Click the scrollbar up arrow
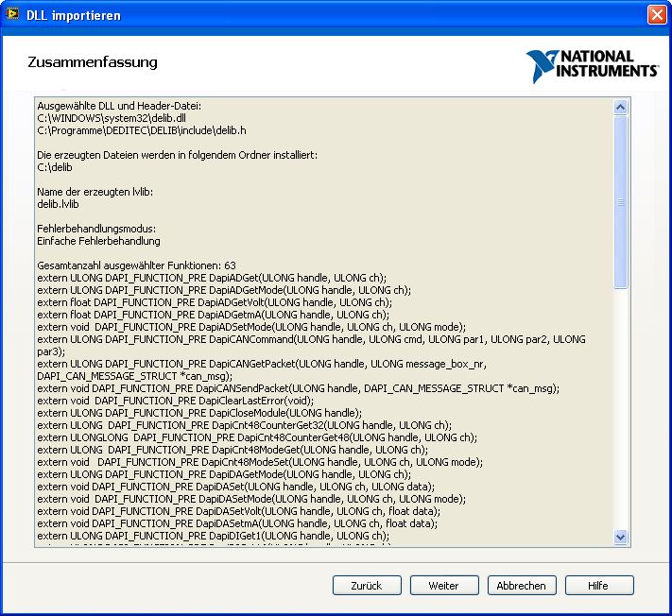 pyautogui.click(x=621, y=108)
